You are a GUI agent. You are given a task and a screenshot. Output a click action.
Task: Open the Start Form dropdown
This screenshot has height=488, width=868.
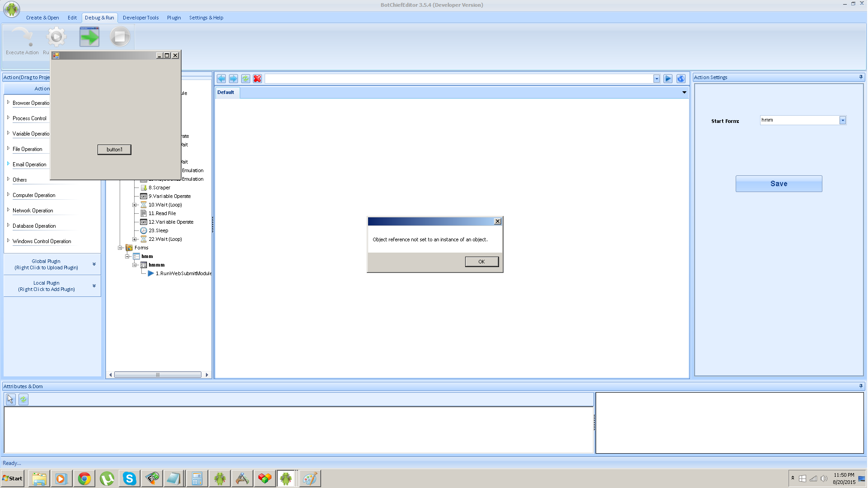tap(842, 120)
